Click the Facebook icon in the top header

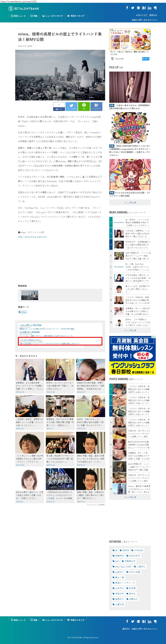(127, 8)
